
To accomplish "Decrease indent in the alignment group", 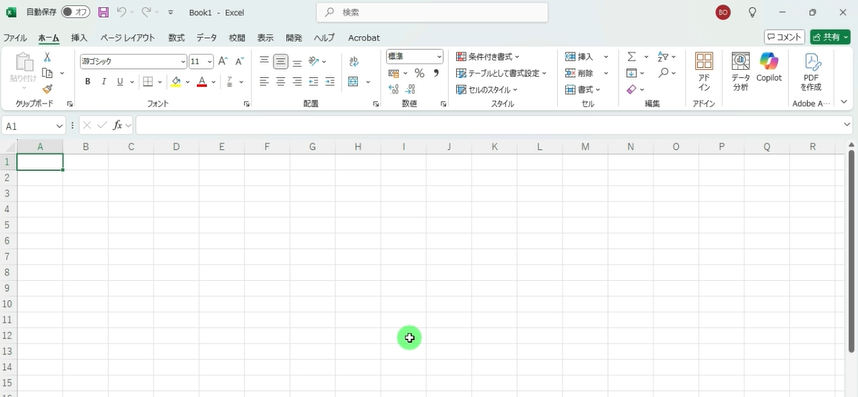I will [x=314, y=81].
